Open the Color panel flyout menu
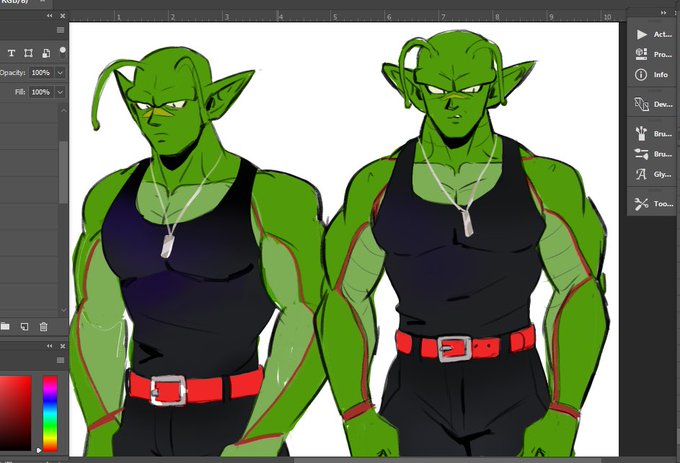Screen dimensions: 680x463 (x=60, y=360)
